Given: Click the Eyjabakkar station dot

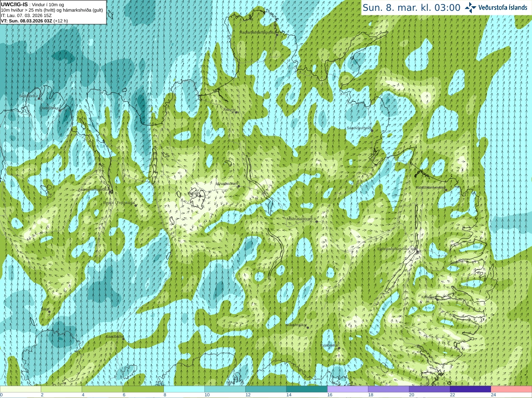Looking at the screenshot, I should 338,348.
